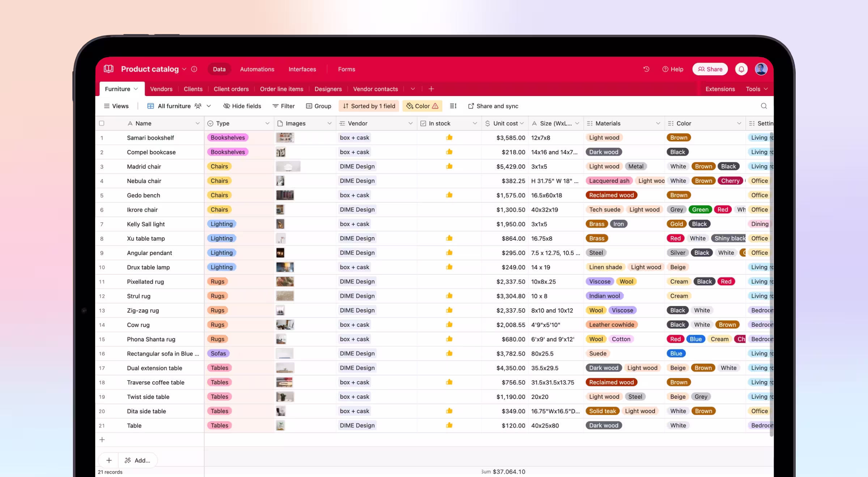Click the Group button
This screenshot has height=477, width=868.
tap(319, 106)
